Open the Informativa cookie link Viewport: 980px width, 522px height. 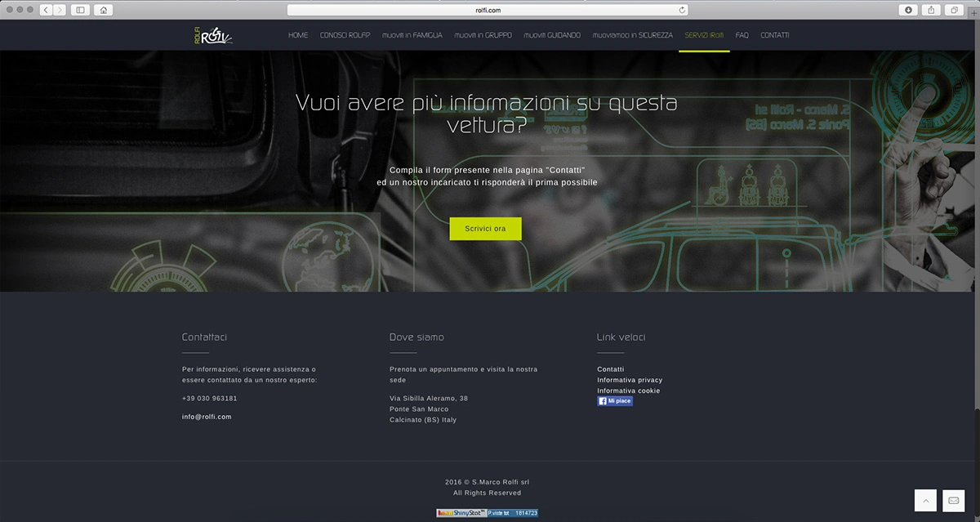[x=629, y=390]
